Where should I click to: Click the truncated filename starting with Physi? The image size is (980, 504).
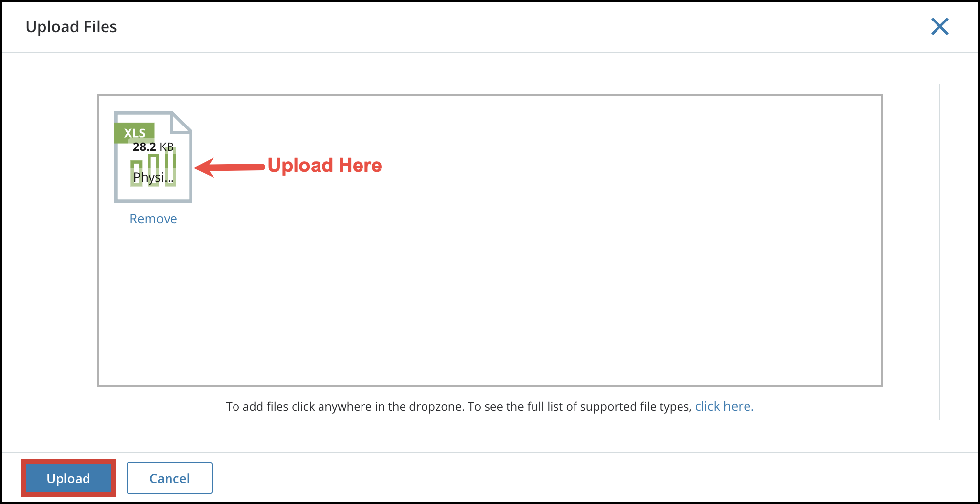(x=153, y=178)
